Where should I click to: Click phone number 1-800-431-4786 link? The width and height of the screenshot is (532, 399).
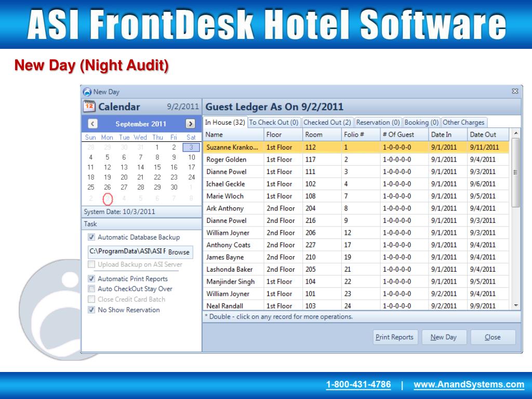pos(358,385)
